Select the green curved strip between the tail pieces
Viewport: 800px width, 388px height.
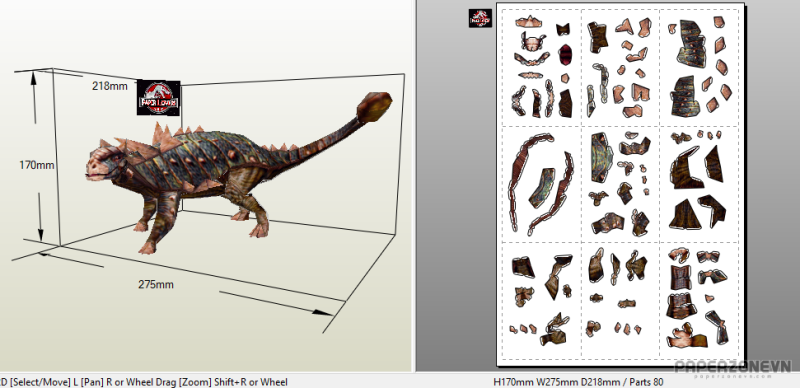click(x=542, y=187)
